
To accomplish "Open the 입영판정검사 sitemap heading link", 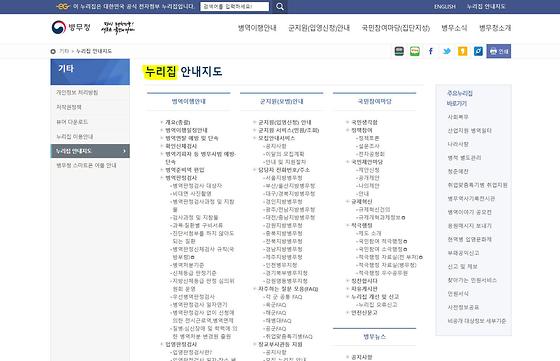I will click(181, 344).
